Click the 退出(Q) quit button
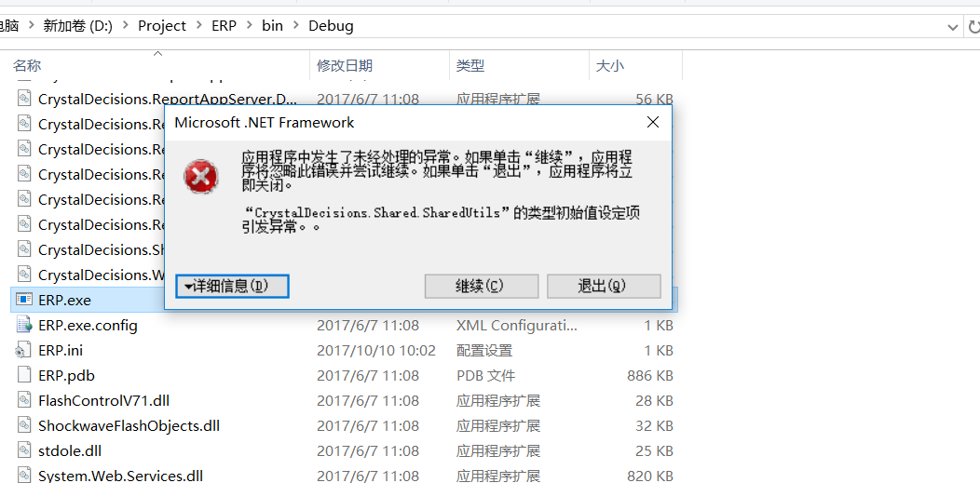The image size is (980, 483). coord(604,286)
